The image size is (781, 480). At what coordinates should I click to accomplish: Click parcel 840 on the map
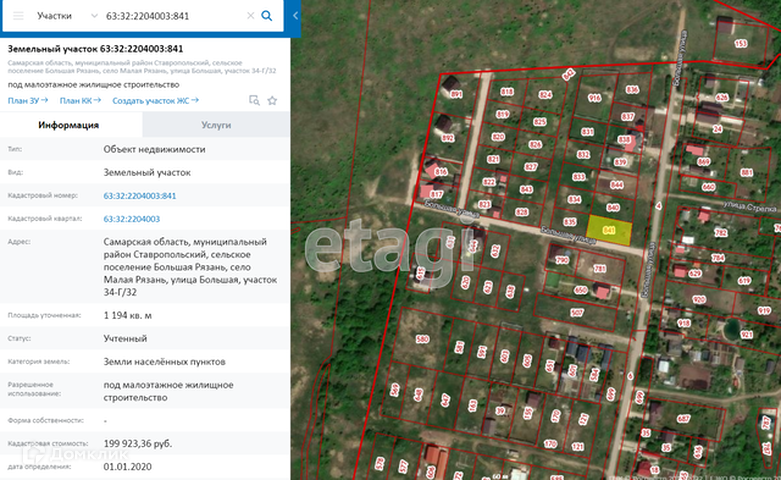click(613, 208)
